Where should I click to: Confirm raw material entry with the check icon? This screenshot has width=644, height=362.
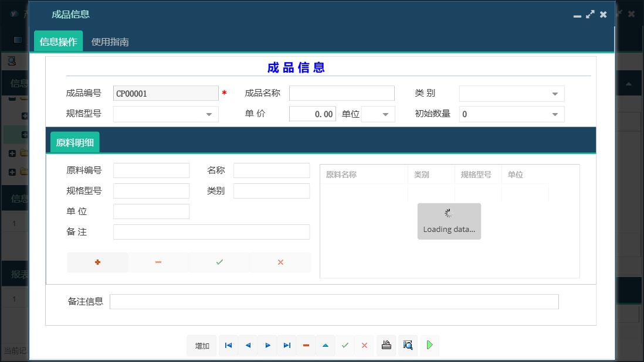[219, 262]
